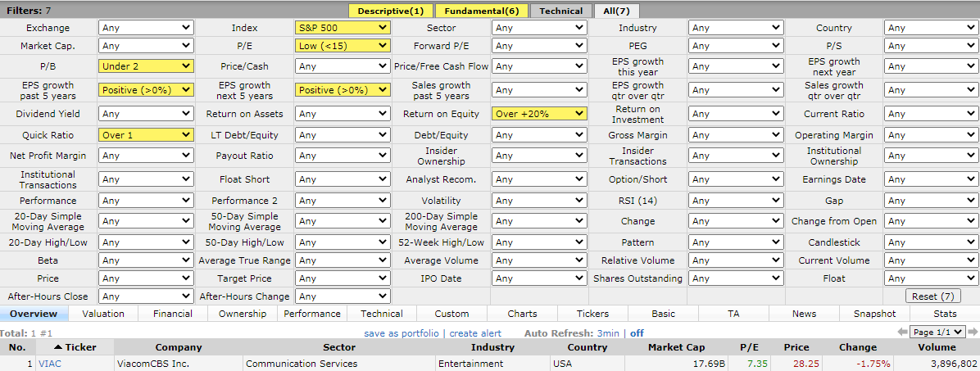Switch to the Valuation view tab

click(103, 314)
